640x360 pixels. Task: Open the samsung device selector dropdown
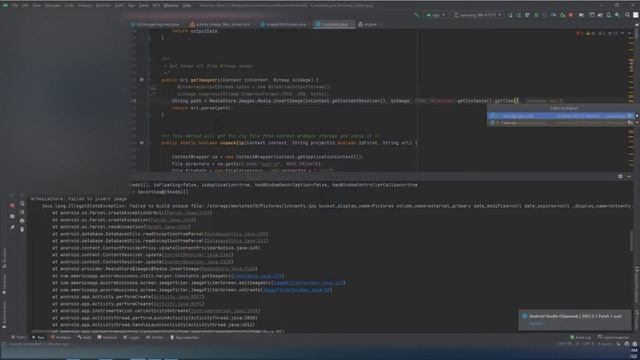[478, 15]
